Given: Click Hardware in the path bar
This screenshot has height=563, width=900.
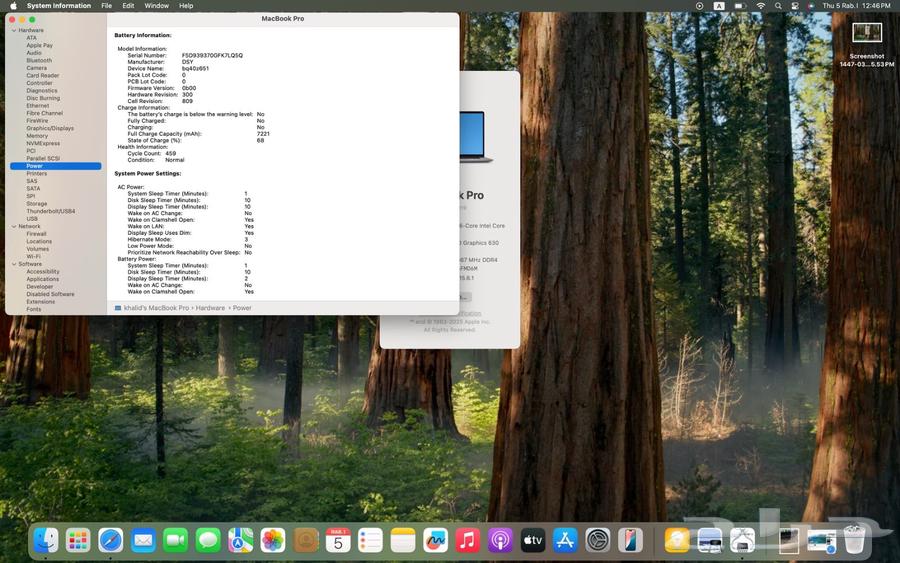Looking at the screenshot, I should 210,308.
